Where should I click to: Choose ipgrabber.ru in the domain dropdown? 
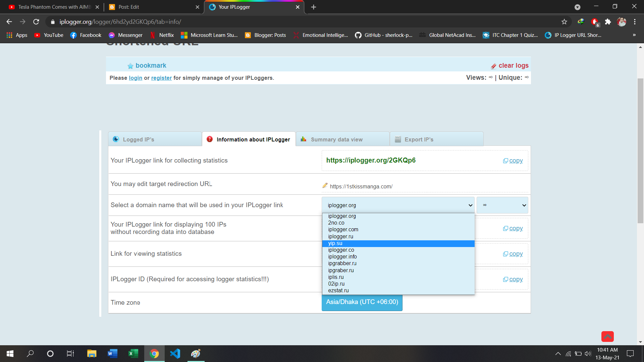click(x=342, y=263)
